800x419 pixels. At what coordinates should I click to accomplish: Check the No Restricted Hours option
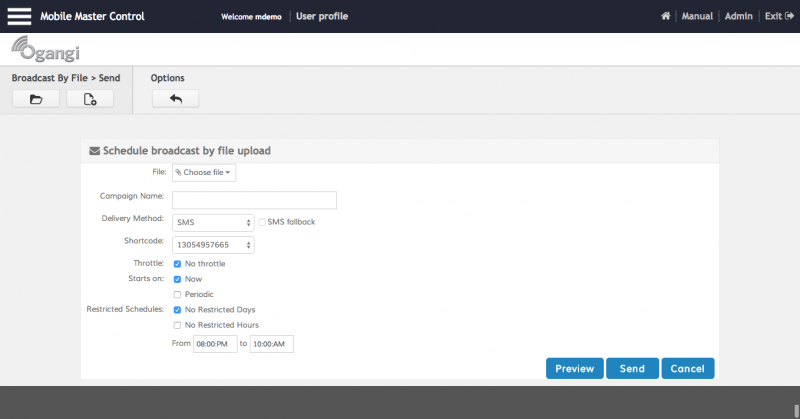(x=177, y=325)
